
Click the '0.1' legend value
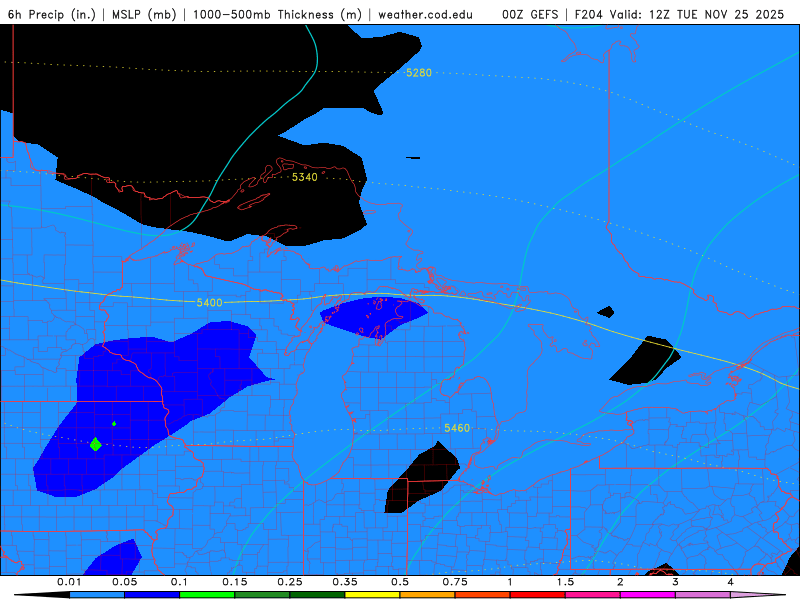[x=179, y=582]
